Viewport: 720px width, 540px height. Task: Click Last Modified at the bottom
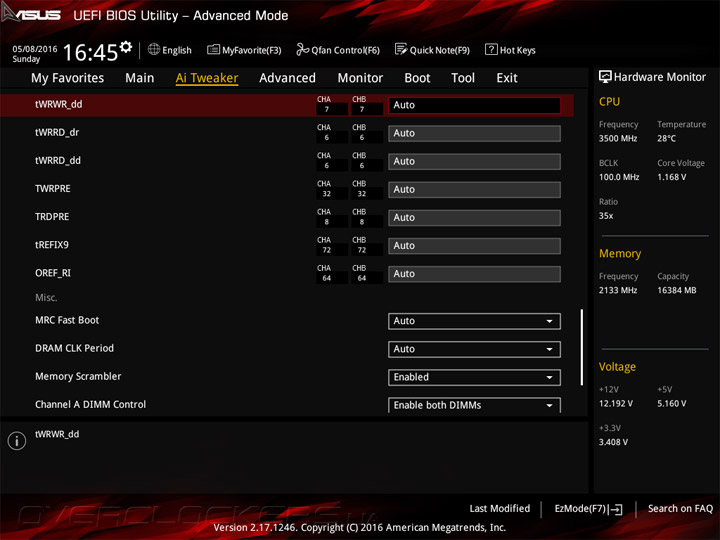coord(500,508)
